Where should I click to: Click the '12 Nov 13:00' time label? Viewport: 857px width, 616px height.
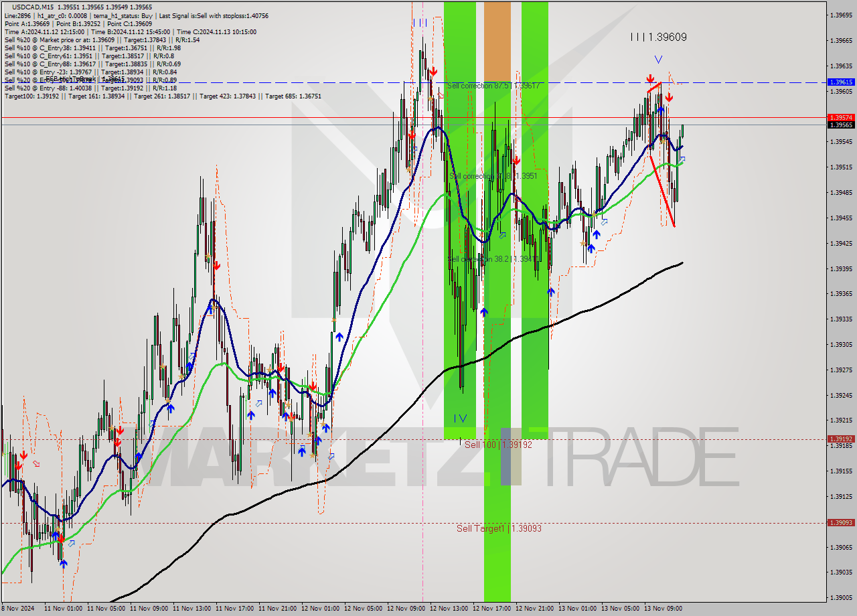[x=449, y=609]
